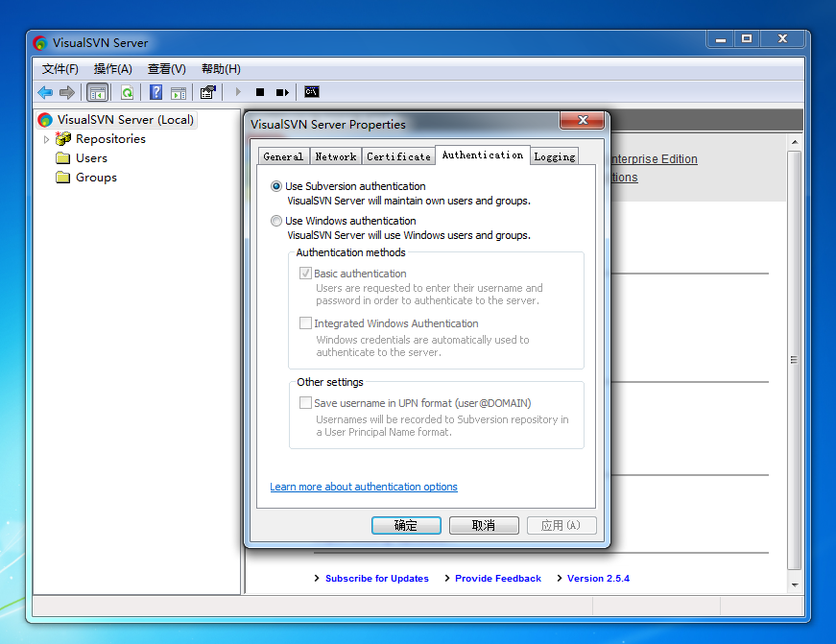The width and height of the screenshot is (836, 644).
Task: Click the Groups folder icon
Action: click(x=63, y=178)
